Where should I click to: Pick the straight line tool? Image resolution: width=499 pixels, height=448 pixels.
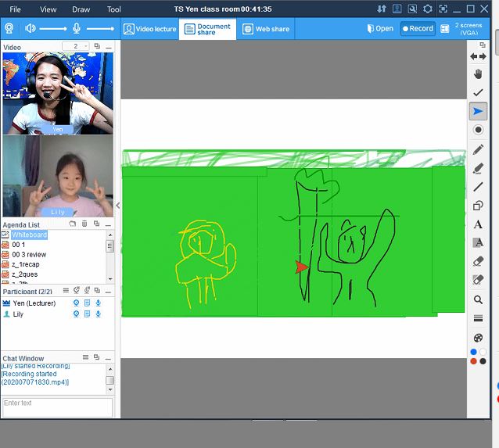pyautogui.click(x=478, y=187)
